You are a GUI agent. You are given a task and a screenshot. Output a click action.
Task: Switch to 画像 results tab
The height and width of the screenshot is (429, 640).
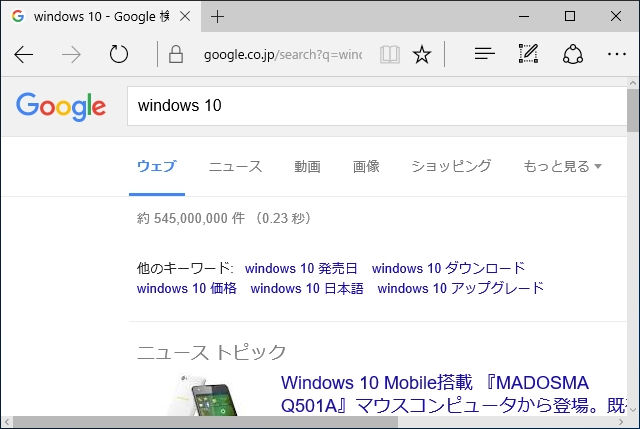click(366, 167)
